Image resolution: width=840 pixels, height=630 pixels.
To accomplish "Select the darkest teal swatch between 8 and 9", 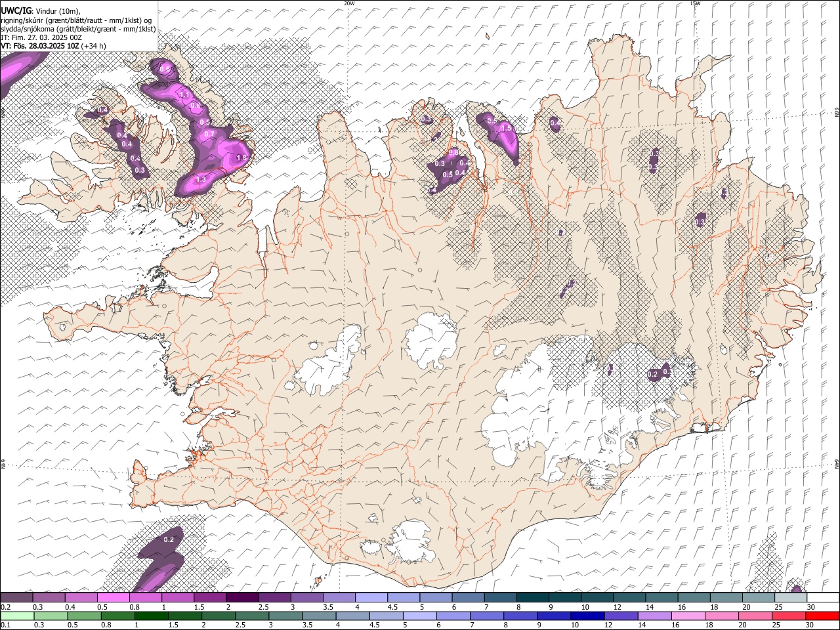I will pos(532,598).
